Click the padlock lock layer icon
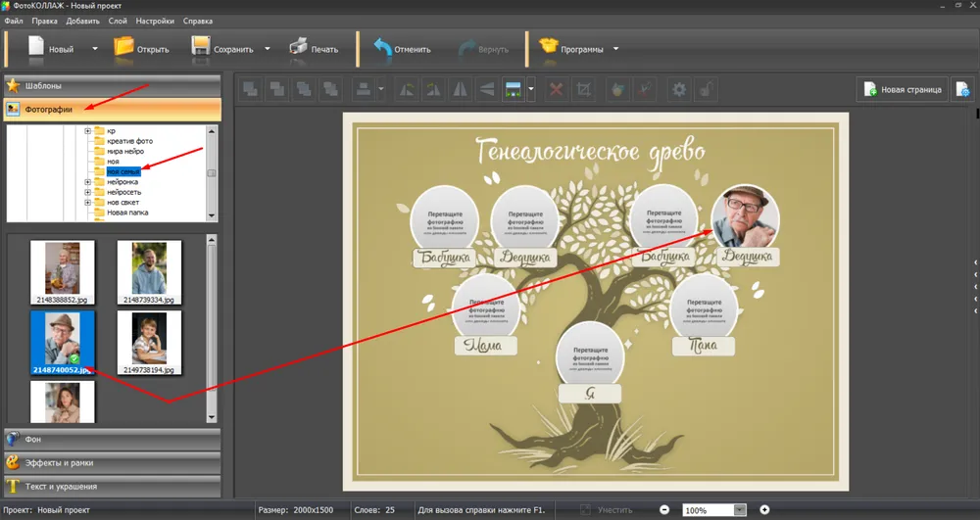The height and width of the screenshot is (520, 980). tap(705, 90)
